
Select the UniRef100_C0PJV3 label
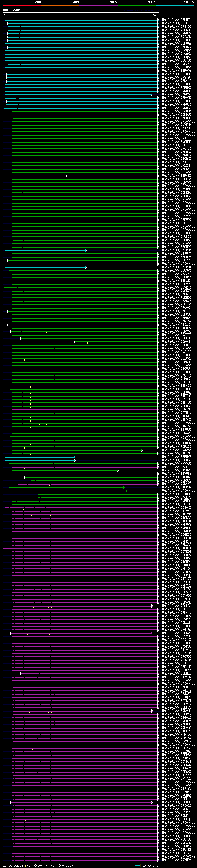tap(176, 64)
